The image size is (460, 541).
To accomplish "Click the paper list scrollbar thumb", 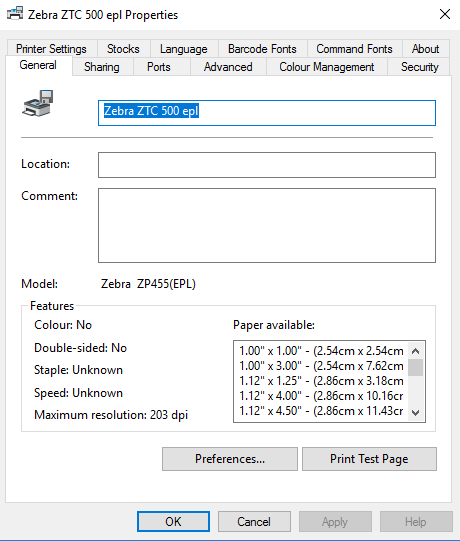I will tap(415, 367).
